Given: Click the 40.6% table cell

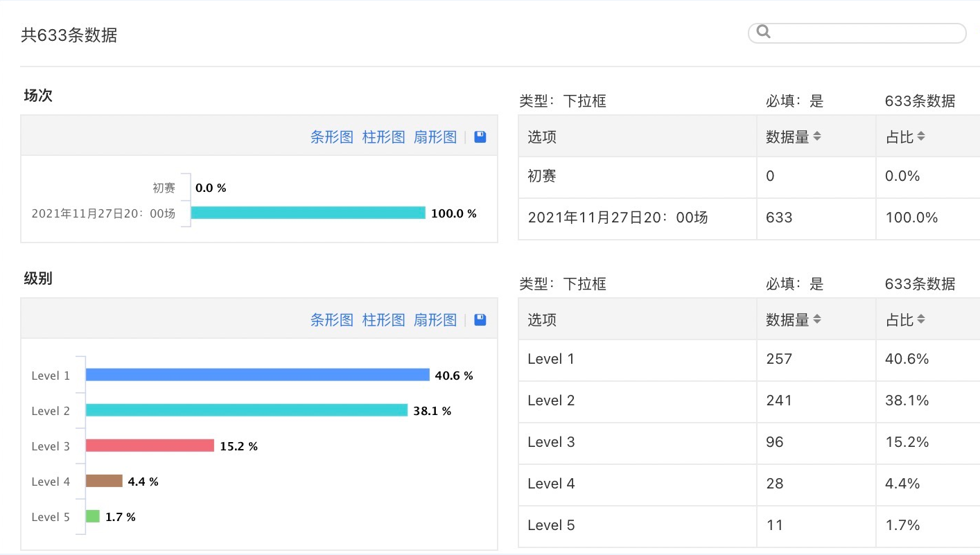Looking at the screenshot, I should pyautogui.click(x=928, y=360).
